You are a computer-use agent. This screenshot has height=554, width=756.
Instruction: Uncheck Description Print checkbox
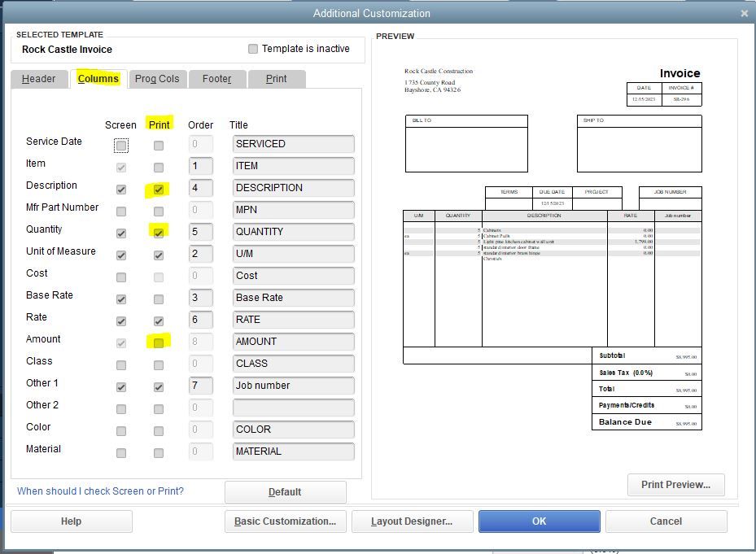[x=158, y=190]
